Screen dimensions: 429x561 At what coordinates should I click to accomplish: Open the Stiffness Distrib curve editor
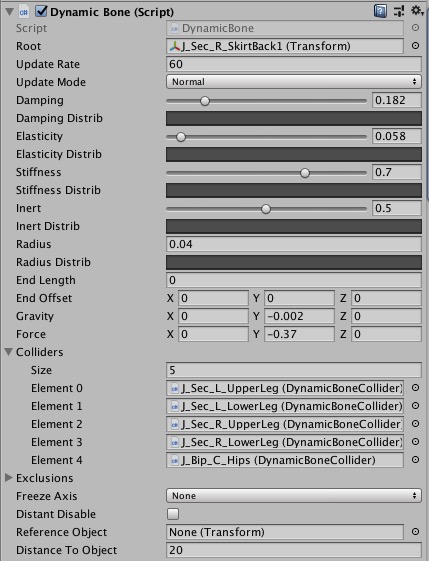coord(294,190)
